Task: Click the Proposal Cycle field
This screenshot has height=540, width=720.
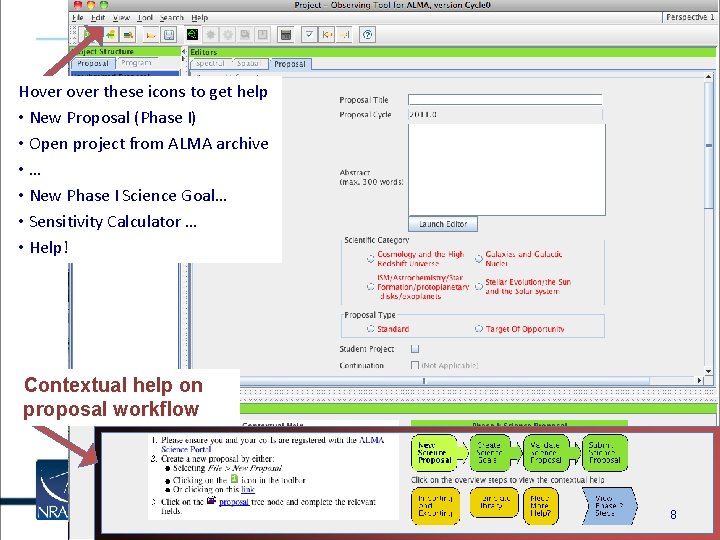Action: tap(505, 114)
